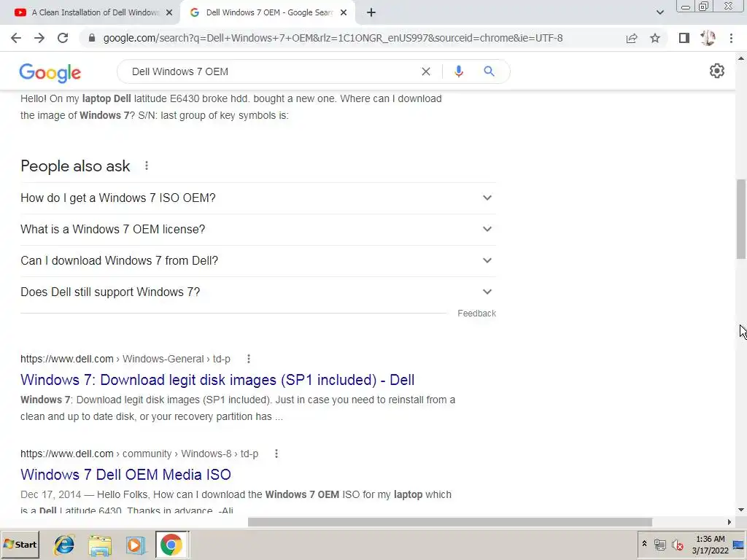
Task: Click the vertical scrollbar thumb
Action: [741, 219]
